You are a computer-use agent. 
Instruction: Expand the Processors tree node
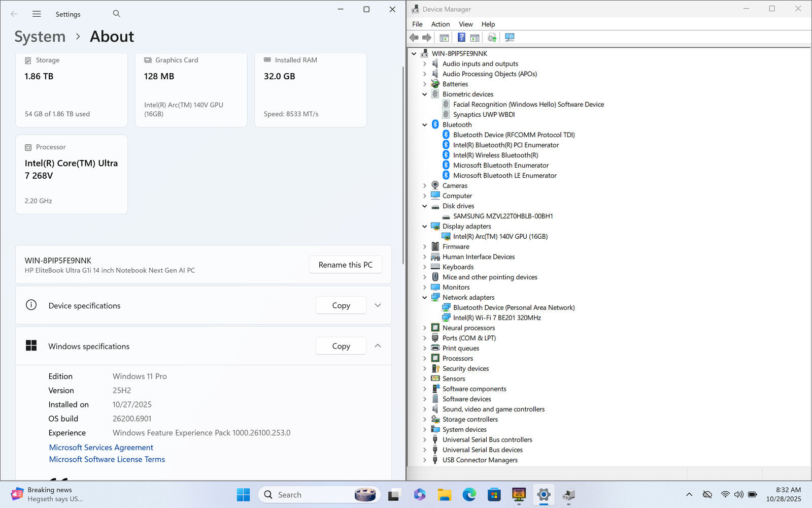[x=425, y=358]
